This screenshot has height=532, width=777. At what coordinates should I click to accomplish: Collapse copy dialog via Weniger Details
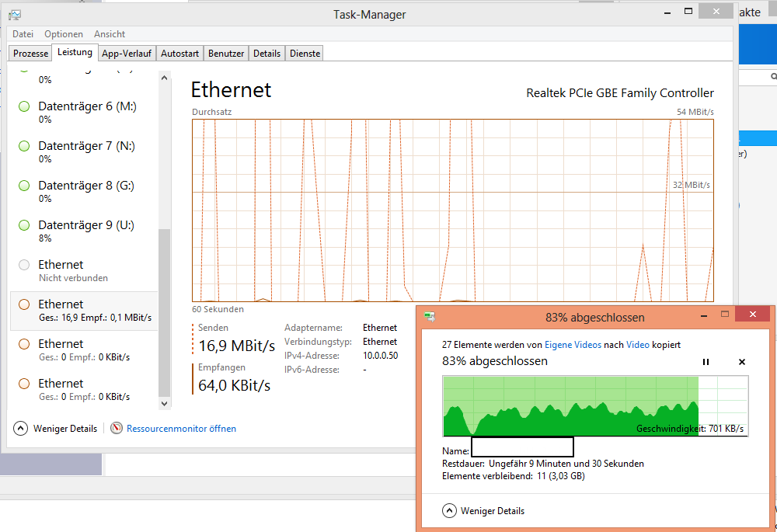pyautogui.click(x=483, y=511)
